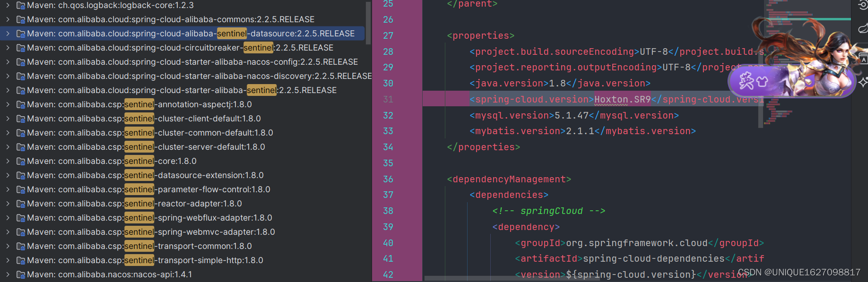Toggle the 英 input language mode
The image size is (868, 282).
[x=746, y=81]
